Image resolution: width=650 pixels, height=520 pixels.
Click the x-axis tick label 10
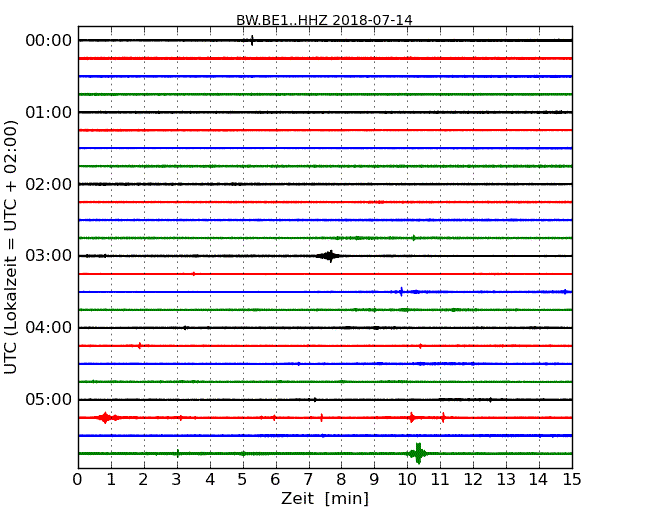point(407,479)
